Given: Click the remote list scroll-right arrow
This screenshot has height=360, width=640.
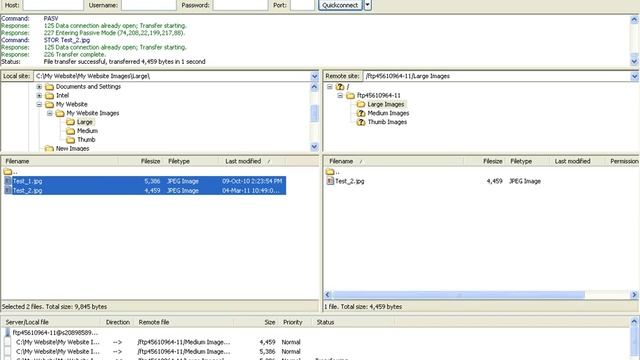Looking at the screenshot, I should [634, 295].
